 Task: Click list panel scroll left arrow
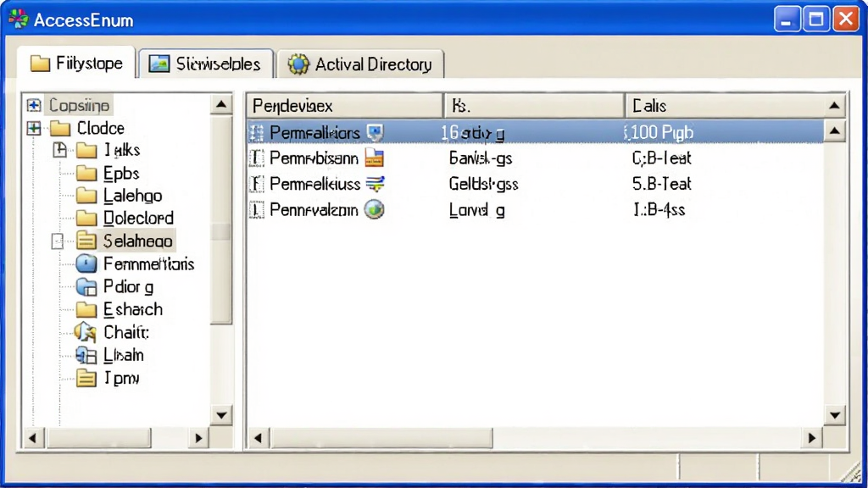tap(258, 438)
